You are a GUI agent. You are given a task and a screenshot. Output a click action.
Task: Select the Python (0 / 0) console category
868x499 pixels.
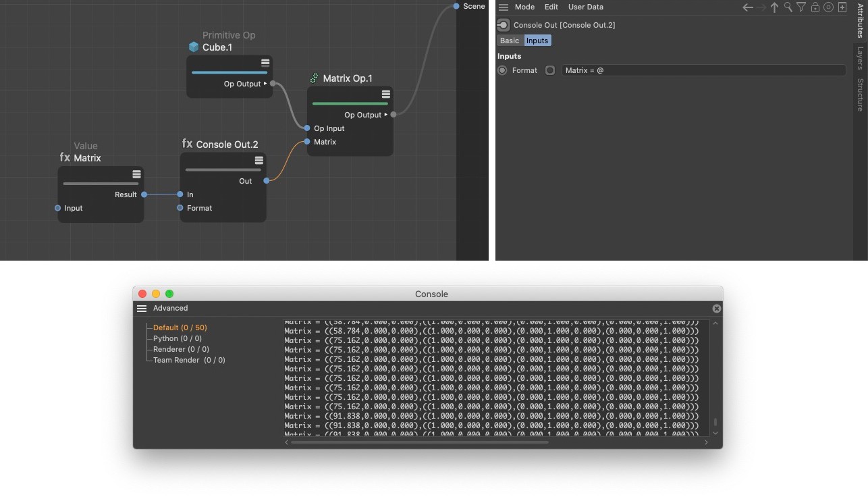(178, 339)
